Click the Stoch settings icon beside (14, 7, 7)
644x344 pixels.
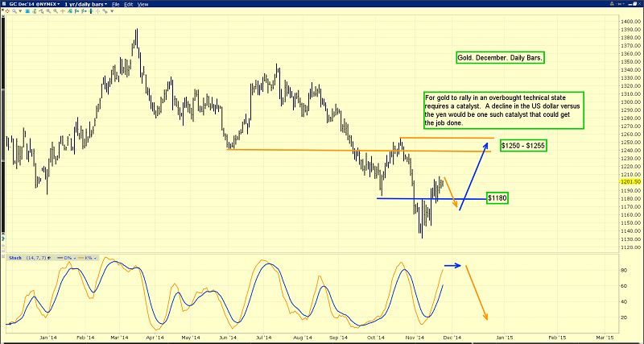[49, 258]
